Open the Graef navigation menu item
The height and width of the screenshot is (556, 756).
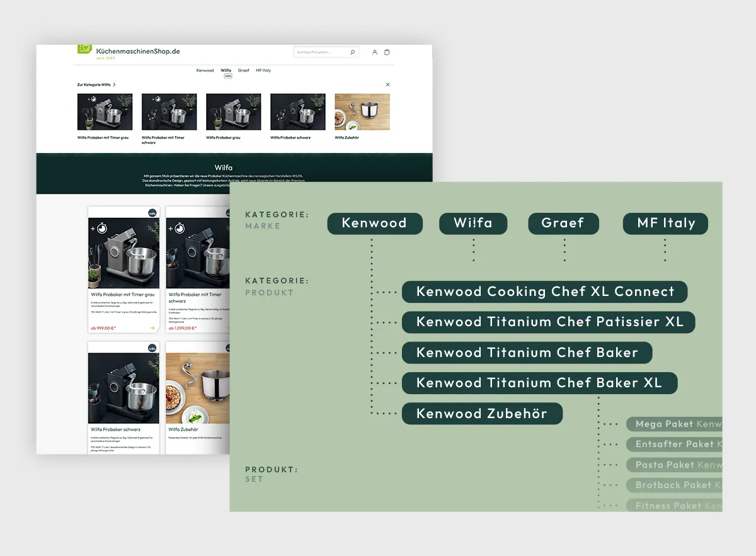pyautogui.click(x=244, y=71)
